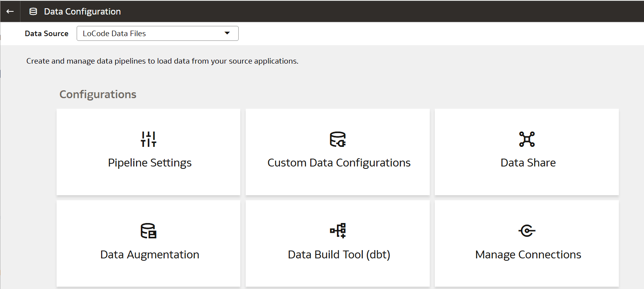644x289 pixels.
Task: Open the Data Augmentation label
Action: click(150, 254)
